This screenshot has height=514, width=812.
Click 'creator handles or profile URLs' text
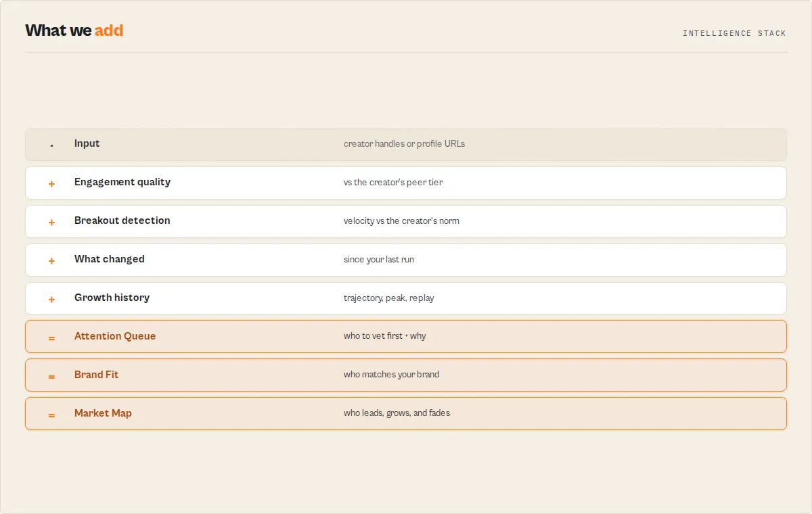click(404, 144)
